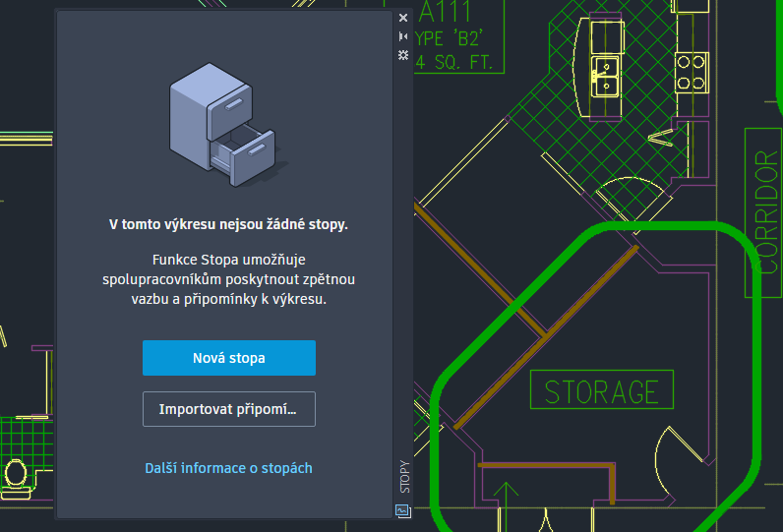Select the STORAGE label in drawing
The width and height of the screenshot is (783, 532).
[x=602, y=391]
